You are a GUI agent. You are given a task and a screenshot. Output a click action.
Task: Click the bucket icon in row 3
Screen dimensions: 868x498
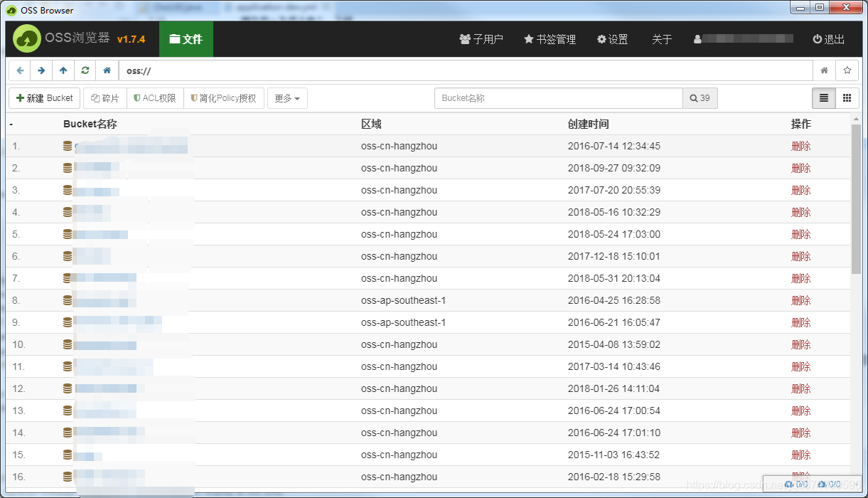pos(68,190)
